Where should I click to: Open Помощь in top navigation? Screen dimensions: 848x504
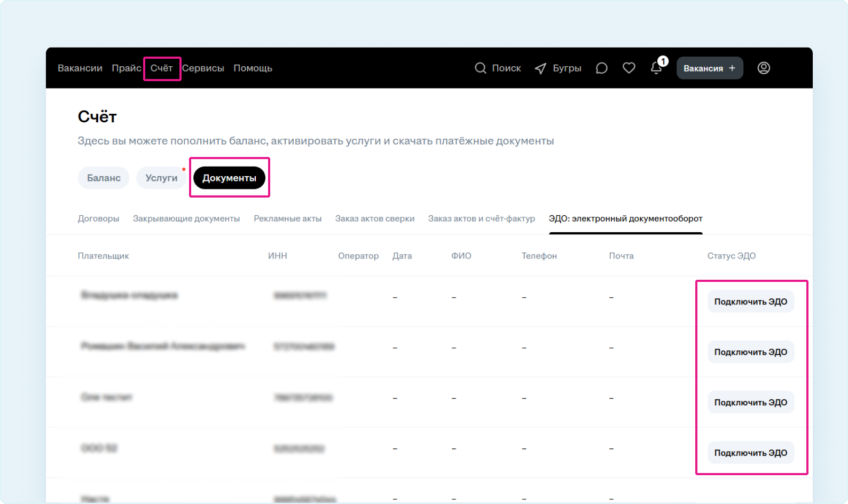tap(253, 68)
